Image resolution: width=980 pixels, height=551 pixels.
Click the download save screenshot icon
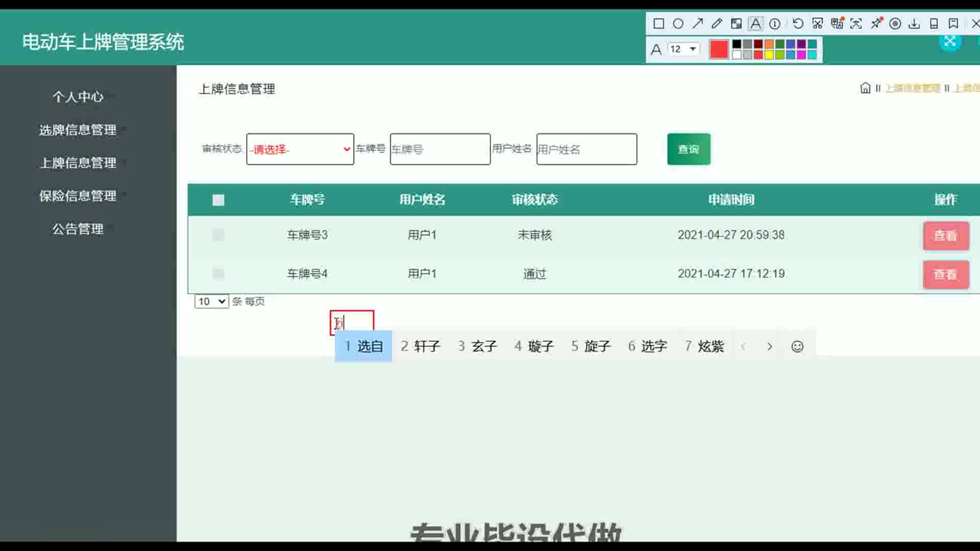tap(914, 23)
